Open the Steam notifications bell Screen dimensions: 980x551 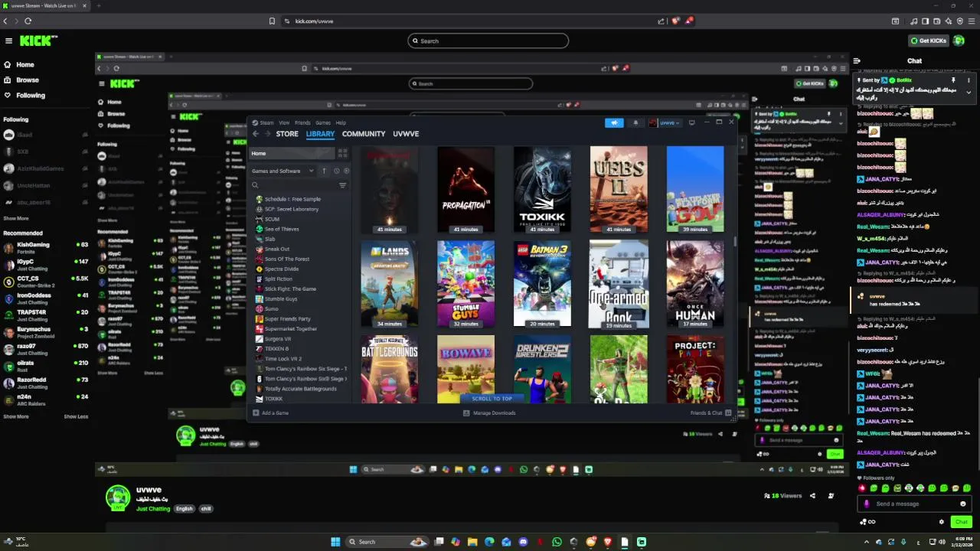pos(635,122)
